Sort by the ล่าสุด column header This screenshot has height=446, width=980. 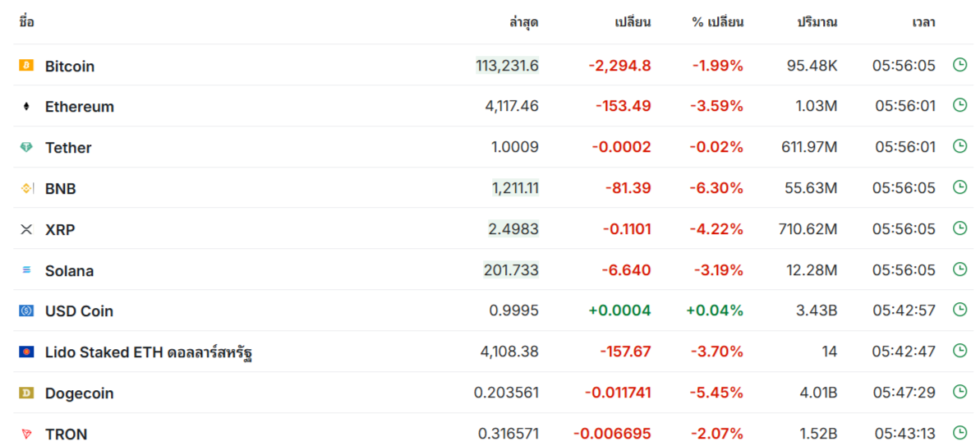tap(523, 22)
